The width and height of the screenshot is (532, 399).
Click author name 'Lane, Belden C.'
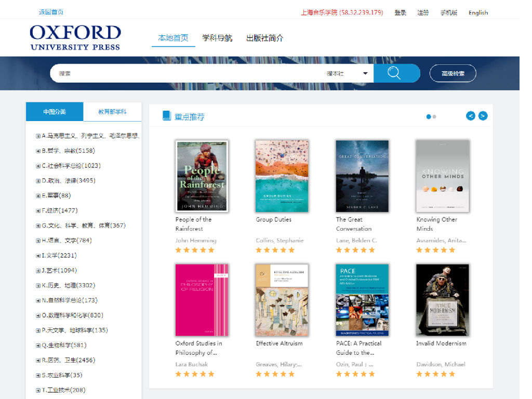point(356,241)
